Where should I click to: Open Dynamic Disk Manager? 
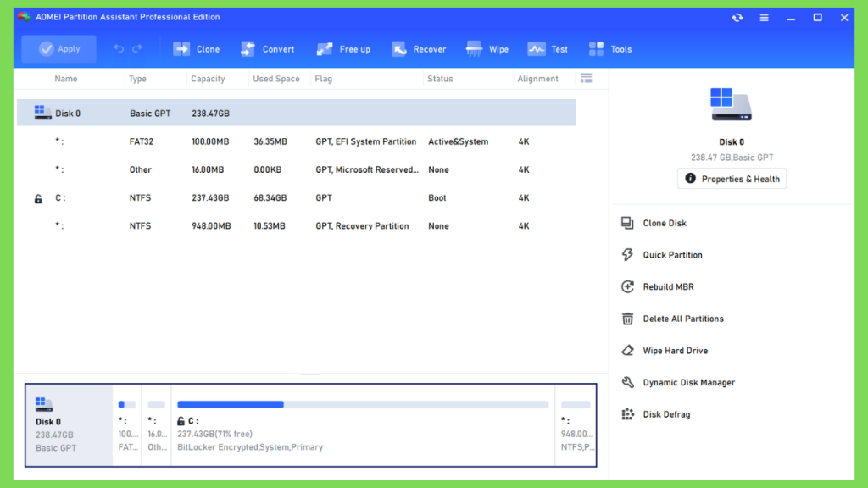point(688,383)
